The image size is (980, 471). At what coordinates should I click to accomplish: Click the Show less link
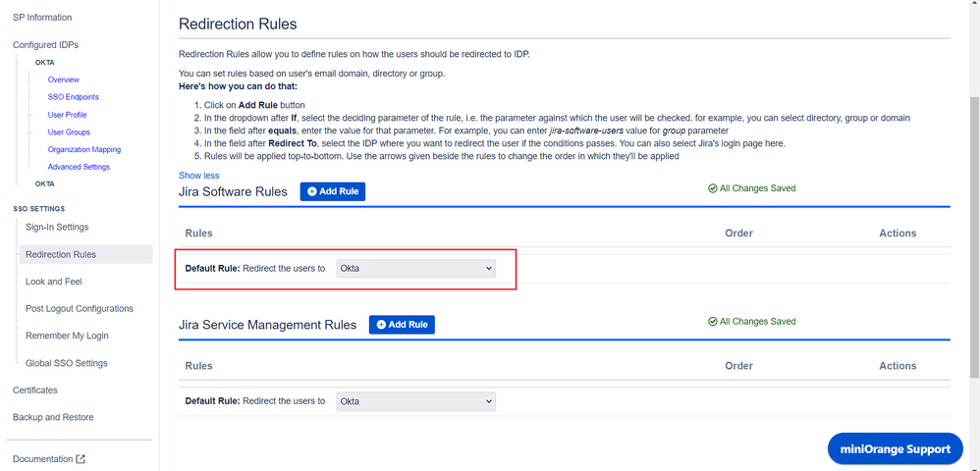click(198, 176)
